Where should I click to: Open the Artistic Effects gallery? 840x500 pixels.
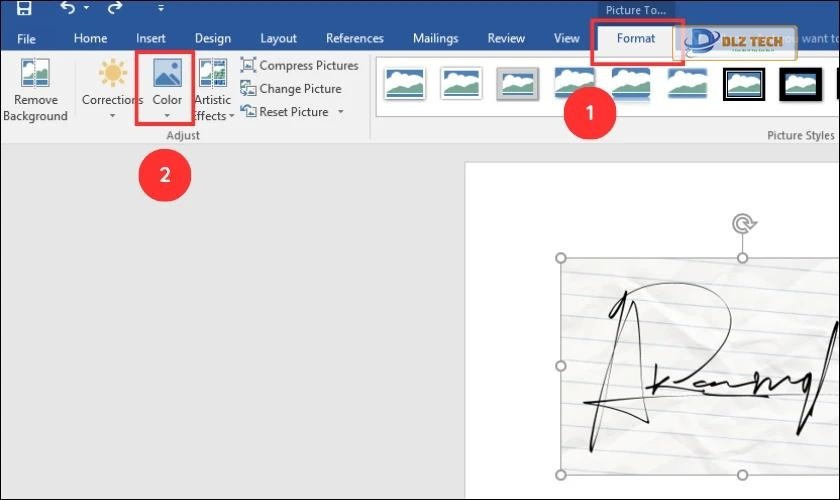click(212, 90)
